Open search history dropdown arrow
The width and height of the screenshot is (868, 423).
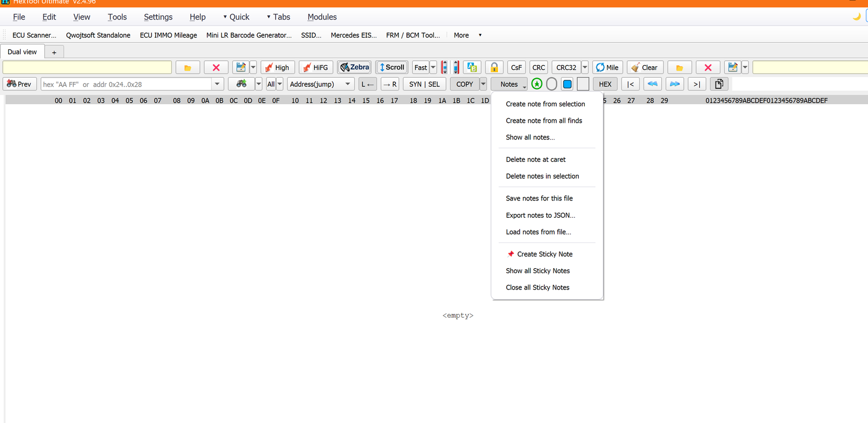pyautogui.click(x=217, y=84)
